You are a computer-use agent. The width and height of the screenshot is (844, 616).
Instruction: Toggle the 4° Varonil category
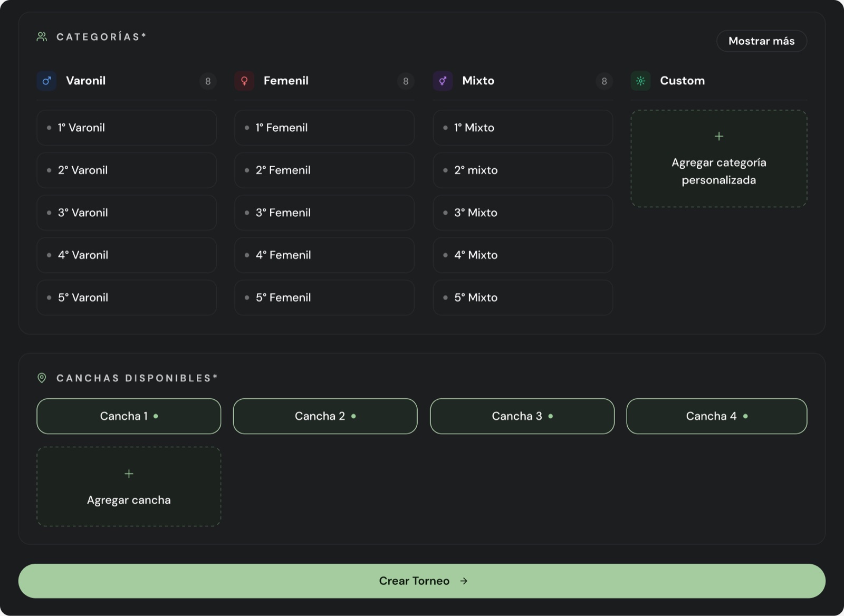127,255
